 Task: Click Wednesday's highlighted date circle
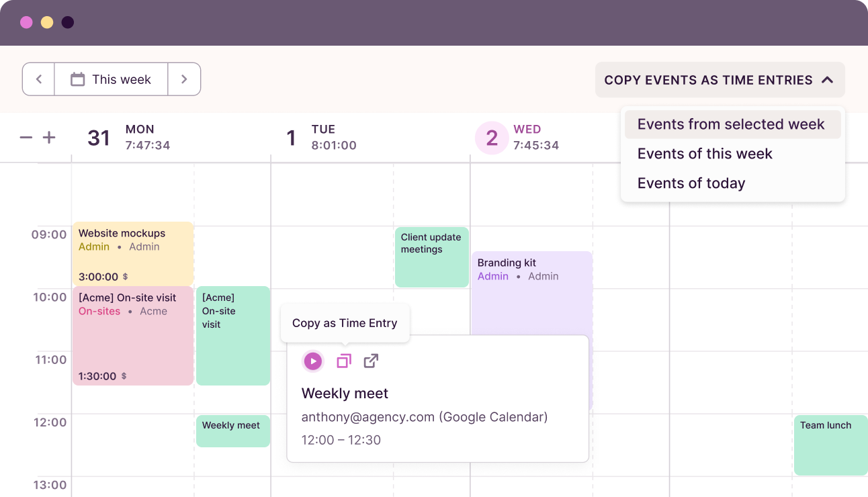coord(492,137)
